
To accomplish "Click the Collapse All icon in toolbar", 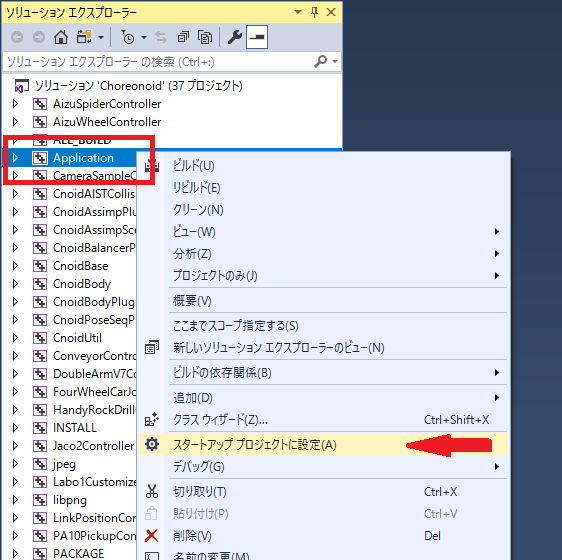I will pyautogui.click(x=183, y=37).
